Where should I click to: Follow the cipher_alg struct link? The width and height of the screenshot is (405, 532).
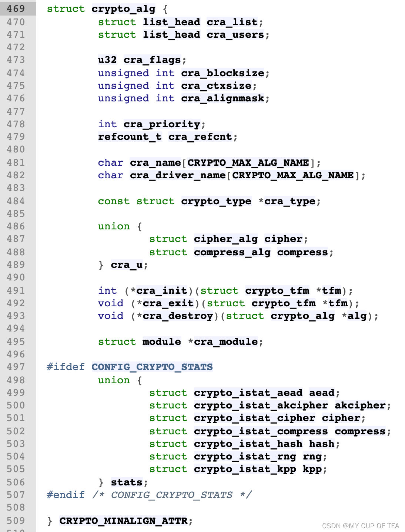(x=226, y=239)
